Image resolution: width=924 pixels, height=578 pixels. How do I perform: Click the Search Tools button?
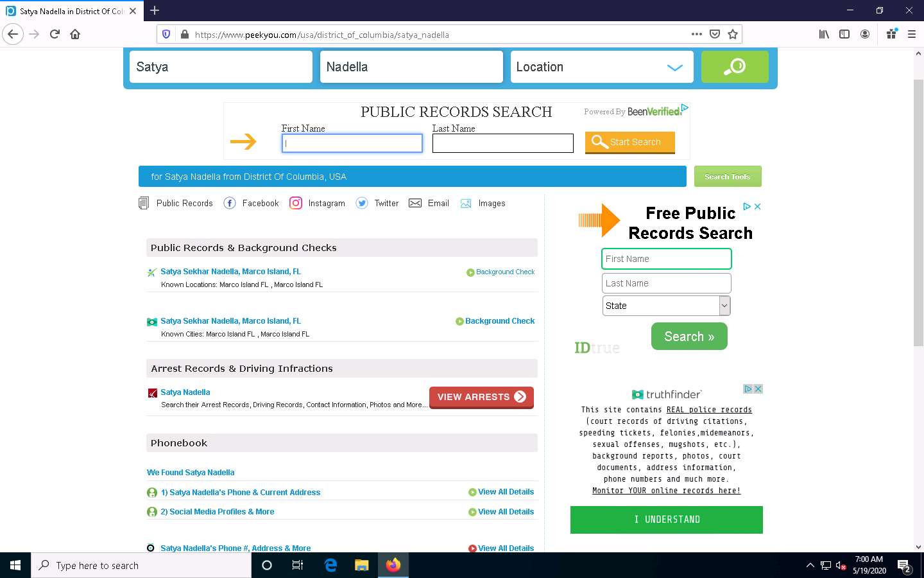tap(728, 177)
